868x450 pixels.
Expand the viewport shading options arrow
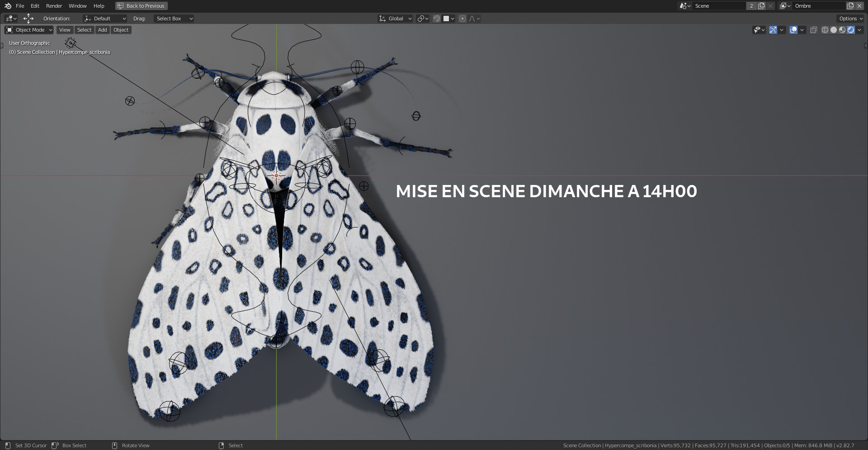click(x=859, y=30)
